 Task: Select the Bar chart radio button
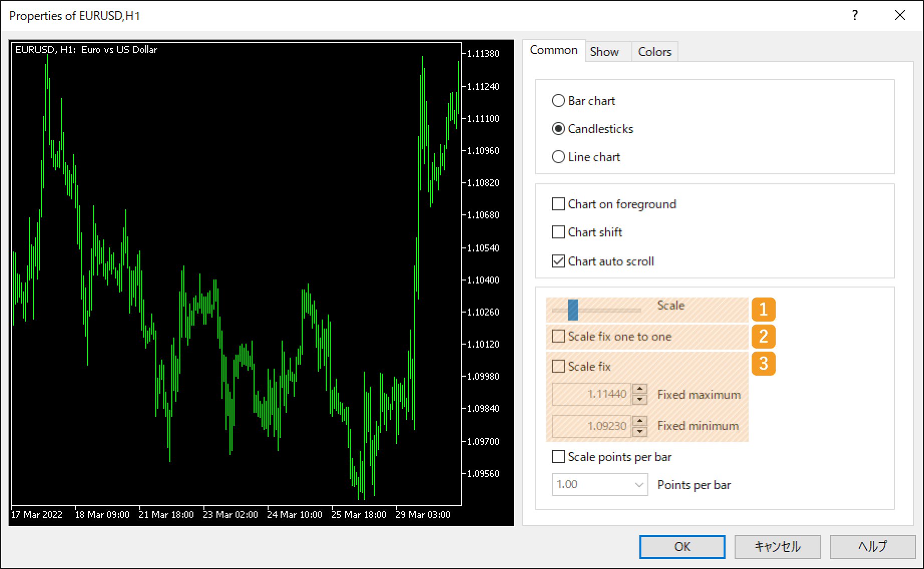point(558,101)
